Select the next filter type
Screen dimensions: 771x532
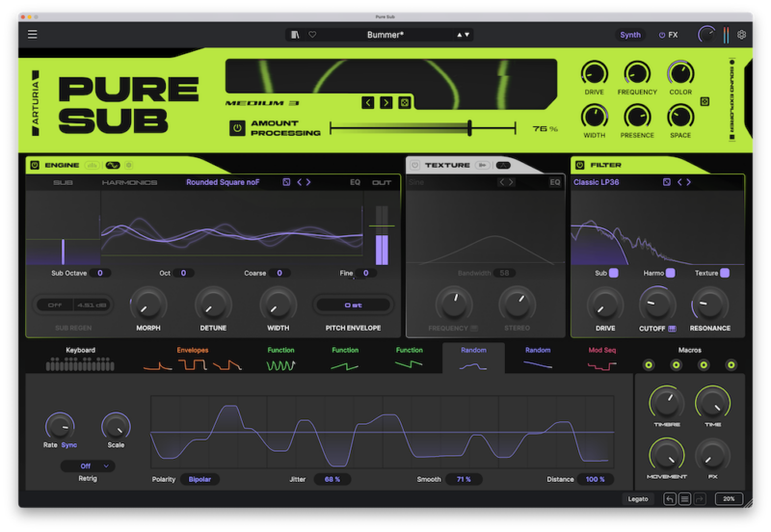688,182
